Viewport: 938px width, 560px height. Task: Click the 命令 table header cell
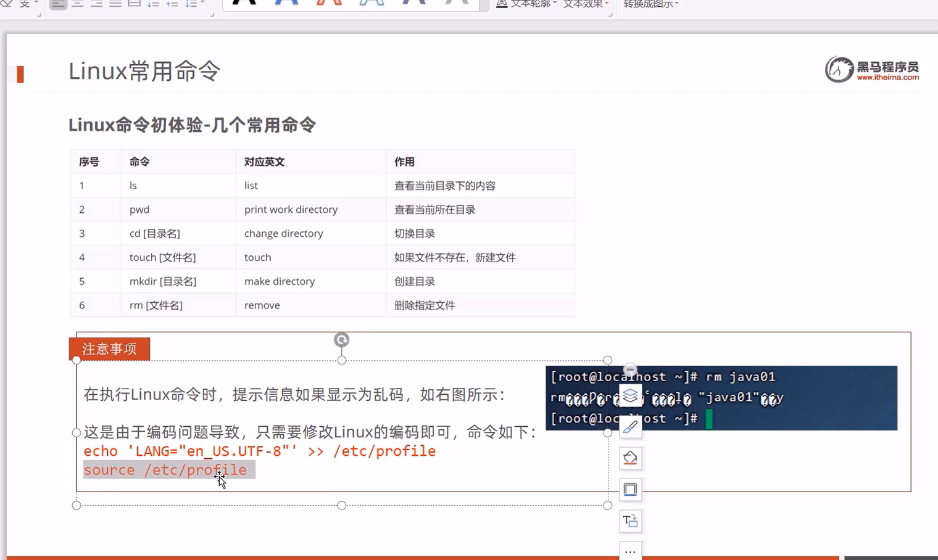[x=178, y=162]
